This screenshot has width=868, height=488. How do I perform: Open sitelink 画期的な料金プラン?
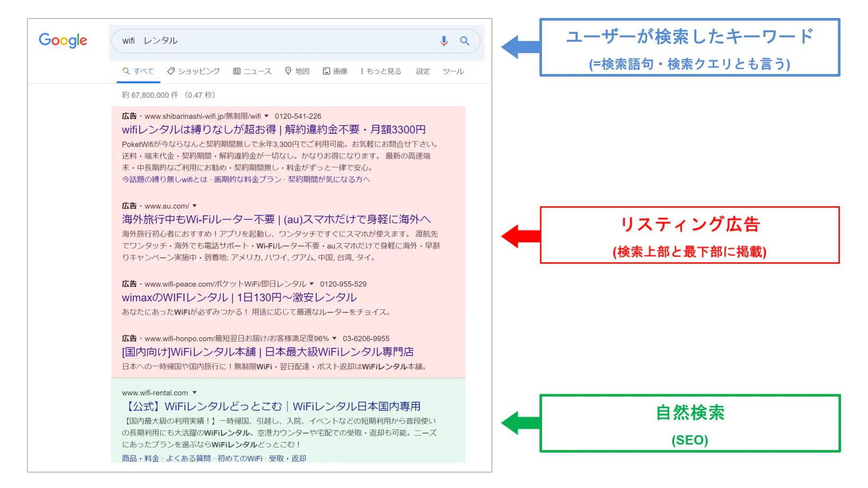248,179
